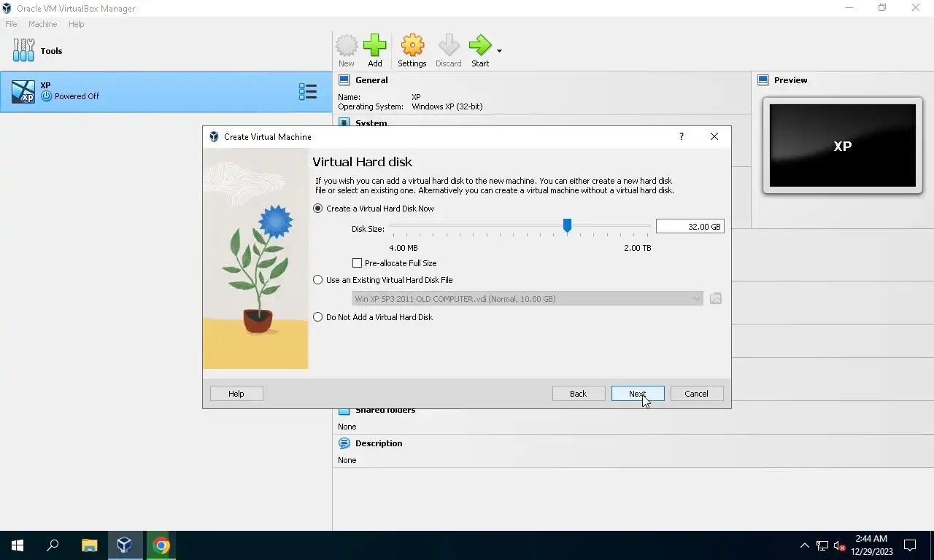Screen dimensions: 934x560
Task: Click the Next button
Action: (x=638, y=394)
